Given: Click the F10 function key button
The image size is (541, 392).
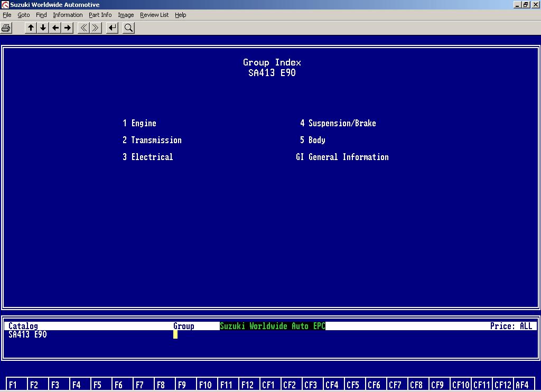Looking at the screenshot, I should (x=207, y=385).
